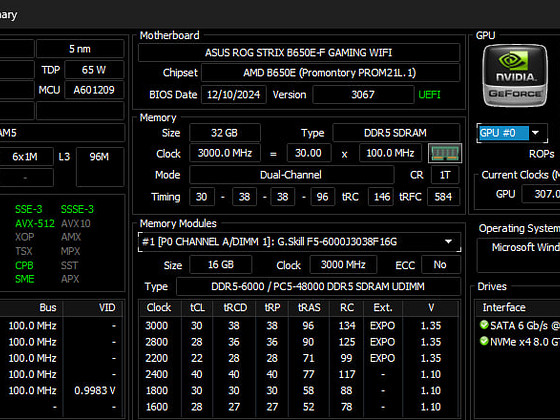Click the tRCD column header

(234, 308)
